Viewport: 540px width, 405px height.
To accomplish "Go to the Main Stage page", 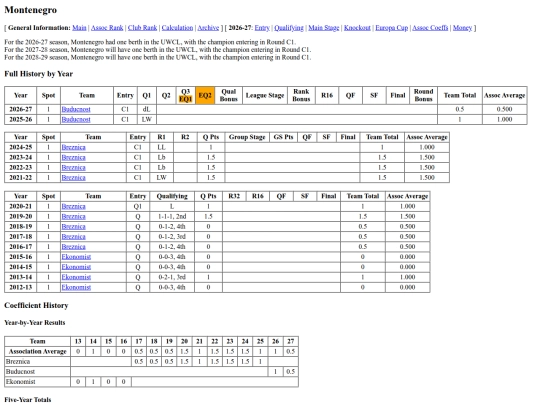I will tap(324, 28).
